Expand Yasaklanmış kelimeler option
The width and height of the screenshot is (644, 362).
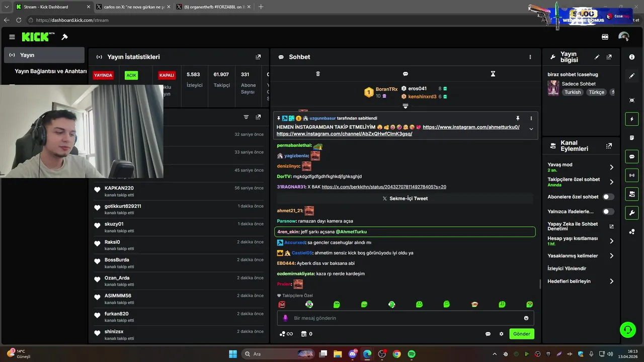[611, 256]
